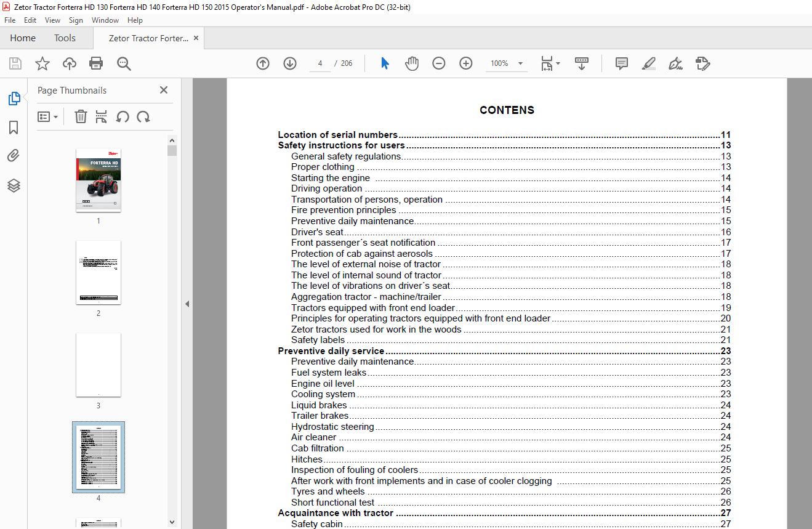Rotate page clockwise in thumbnails panel

tap(143, 116)
